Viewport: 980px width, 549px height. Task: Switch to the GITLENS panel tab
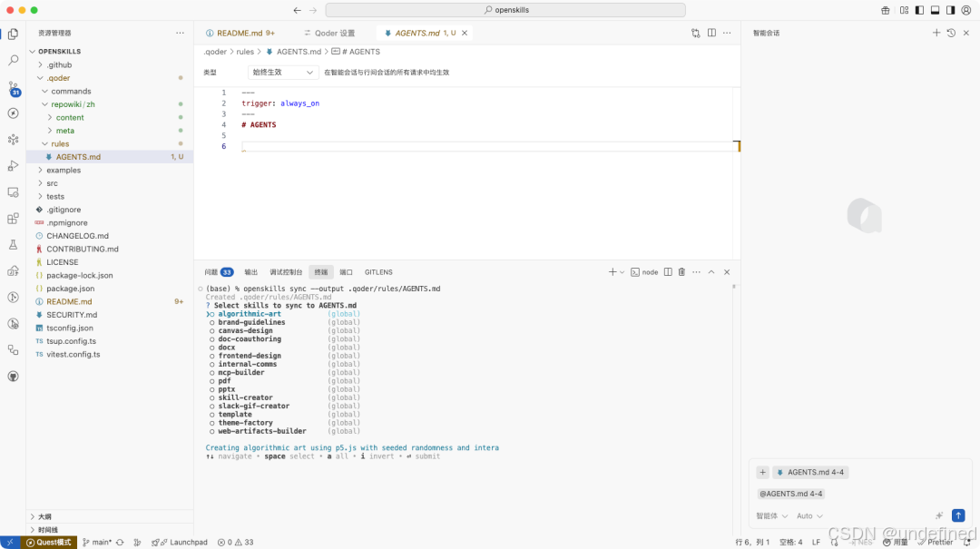[378, 272]
